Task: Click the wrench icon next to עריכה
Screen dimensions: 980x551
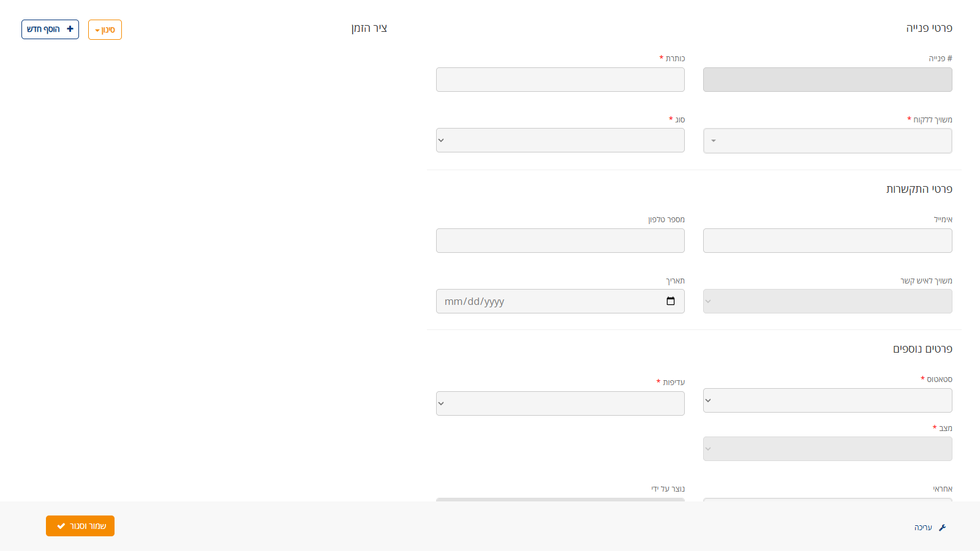Action: coord(942,528)
